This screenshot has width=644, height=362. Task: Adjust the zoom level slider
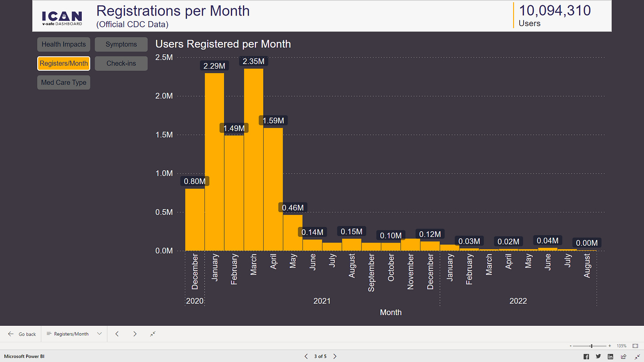tap(592, 346)
